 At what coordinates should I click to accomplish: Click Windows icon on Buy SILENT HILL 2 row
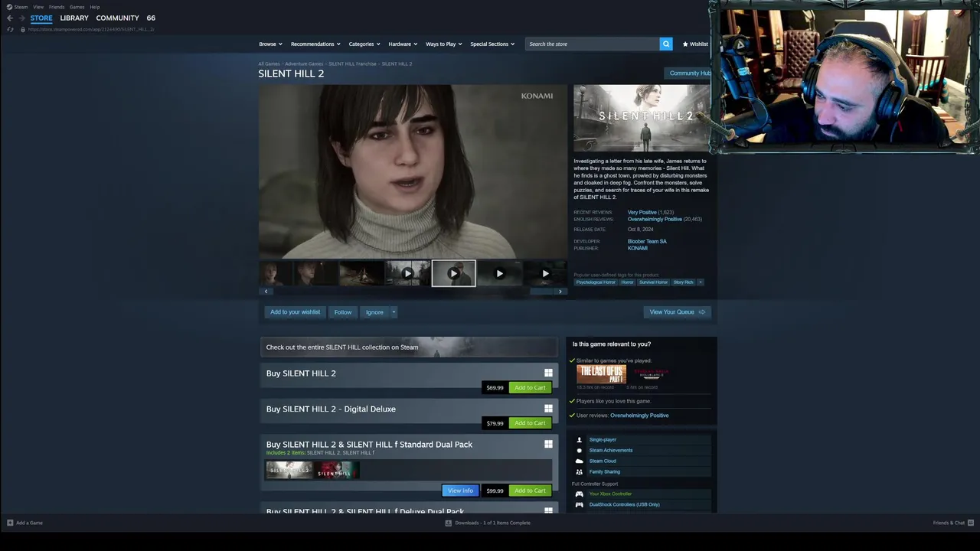tap(548, 373)
